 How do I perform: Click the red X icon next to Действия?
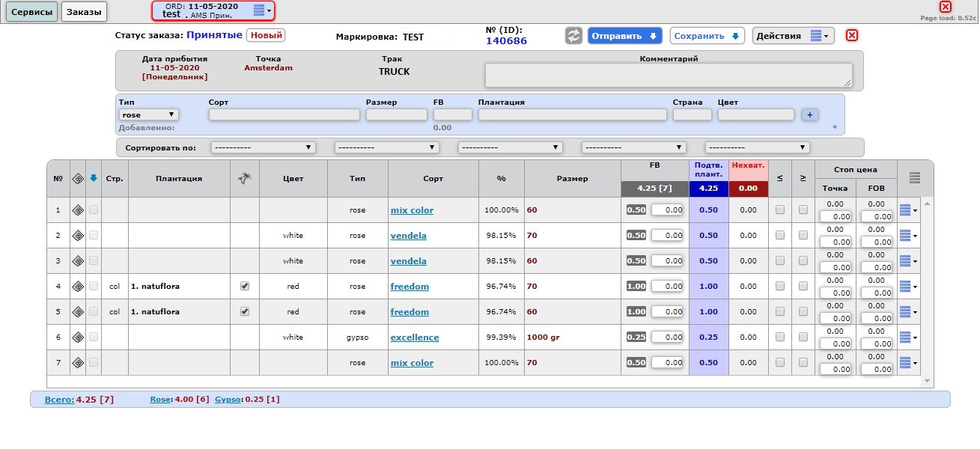coord(852,36)
